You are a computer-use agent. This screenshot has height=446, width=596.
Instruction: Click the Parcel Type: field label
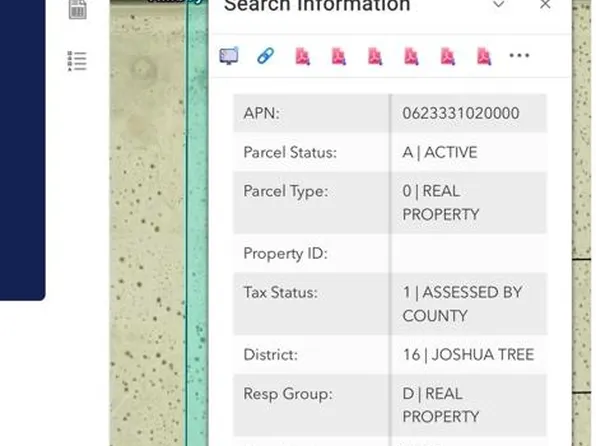(285, 191)
